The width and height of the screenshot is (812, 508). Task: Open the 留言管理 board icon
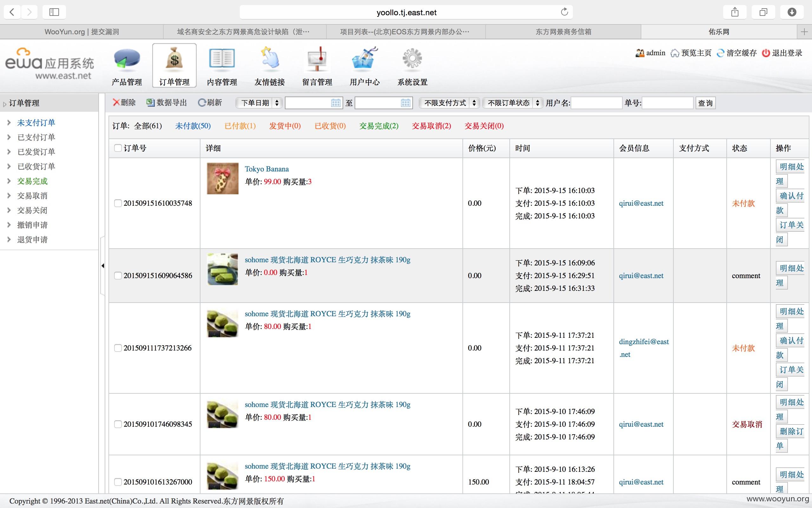[x=317, y=59]
